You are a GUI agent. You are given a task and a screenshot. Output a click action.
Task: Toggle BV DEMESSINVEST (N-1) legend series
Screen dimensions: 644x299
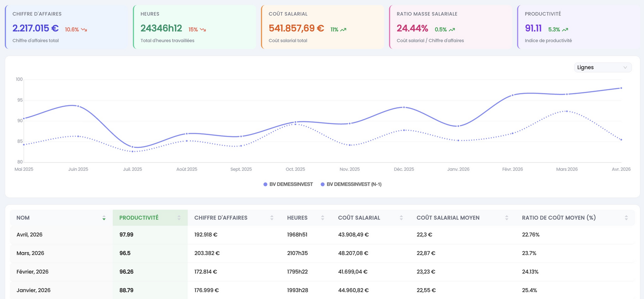351,184
